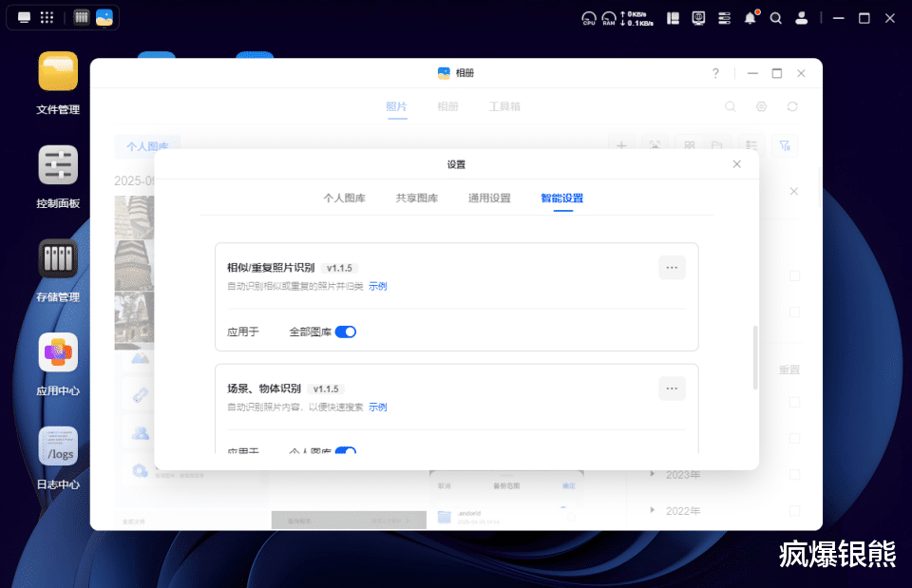Click the search icon in 相册 toolbar

(731, 106)
